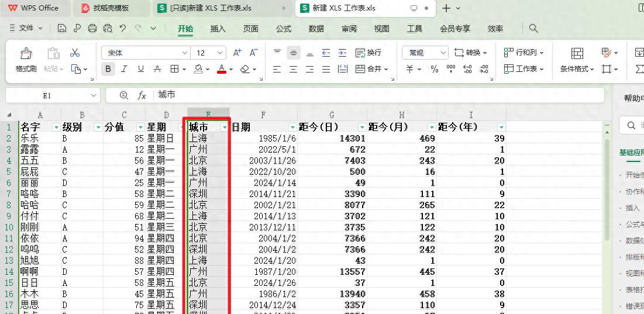Decrease font size with A- icon
Viewport: 644px width, 314px height.
tap(254, 53)
